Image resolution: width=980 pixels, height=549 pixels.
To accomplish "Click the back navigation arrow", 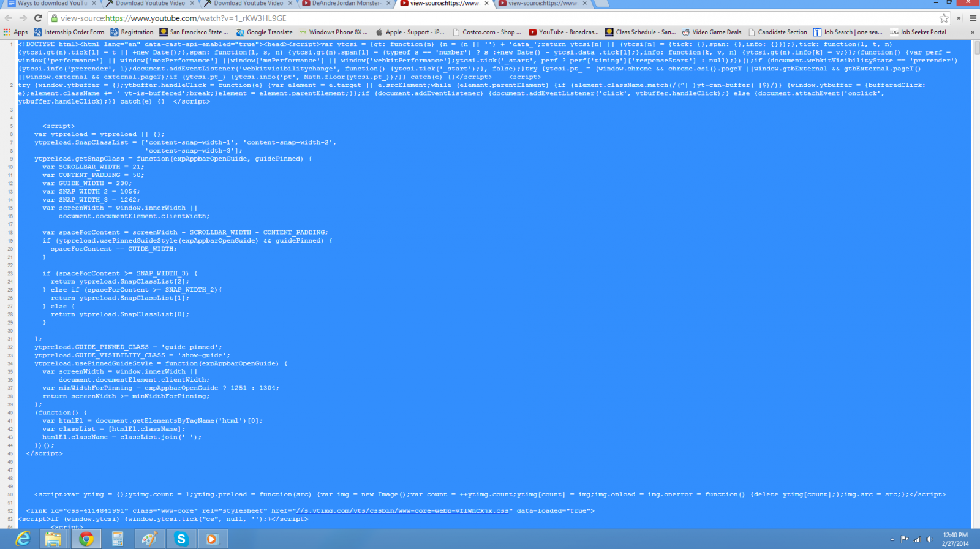I will point(9,18).
